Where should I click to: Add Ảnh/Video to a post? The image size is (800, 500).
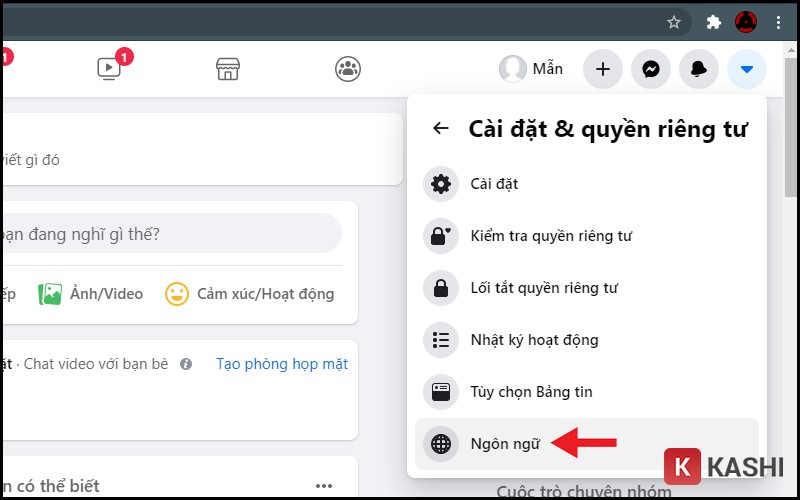91,294
